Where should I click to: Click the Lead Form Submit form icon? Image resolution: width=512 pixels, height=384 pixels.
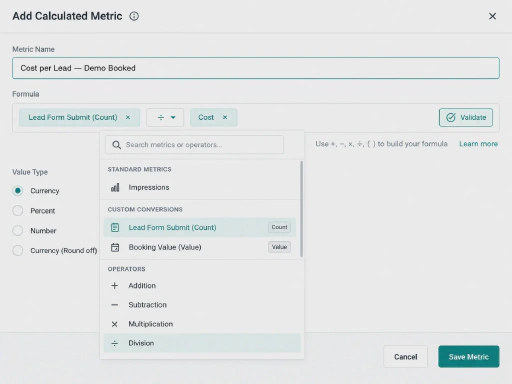tap(115, 227)
